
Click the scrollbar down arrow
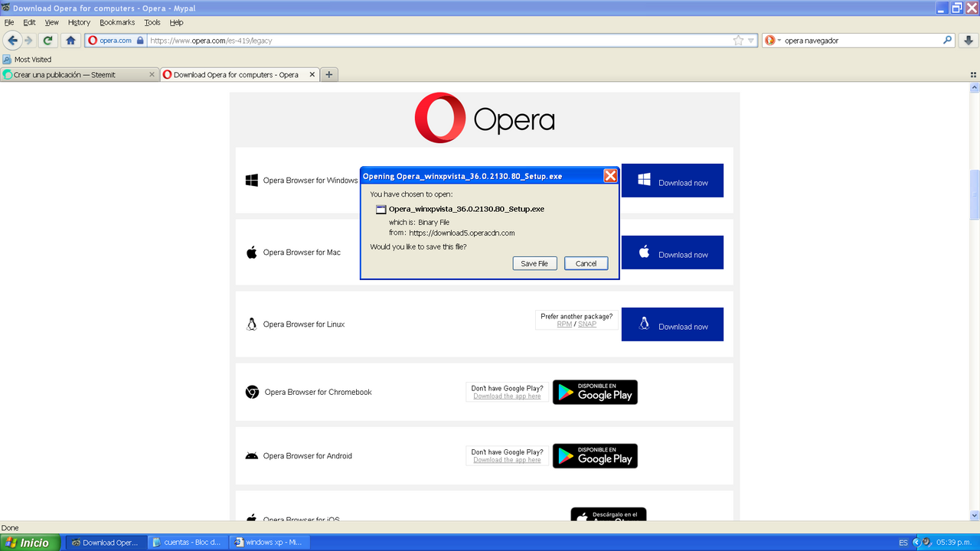[x=975, y=516]
